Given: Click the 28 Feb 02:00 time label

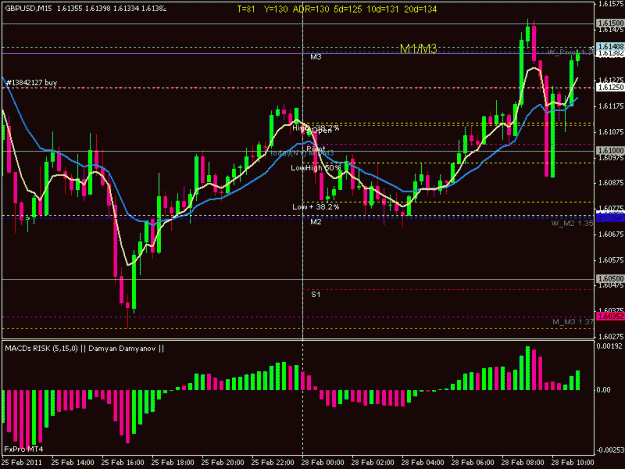Looking at the screenshot, I should (373, 462).
